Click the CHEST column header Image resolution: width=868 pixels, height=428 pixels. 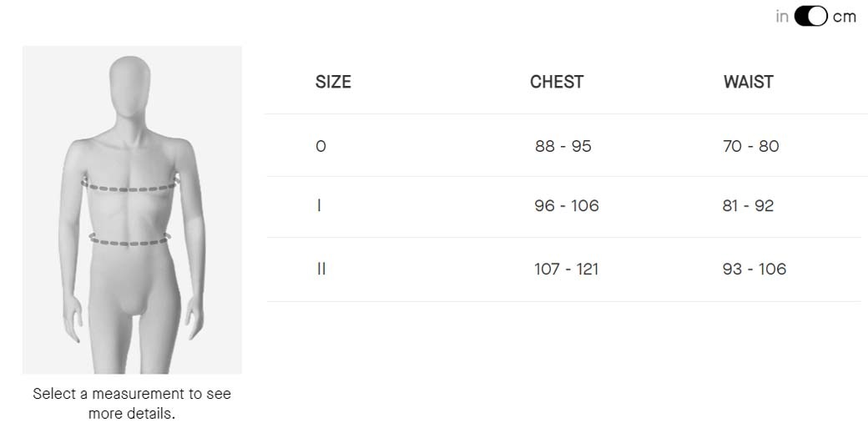(x=557, y=82)
